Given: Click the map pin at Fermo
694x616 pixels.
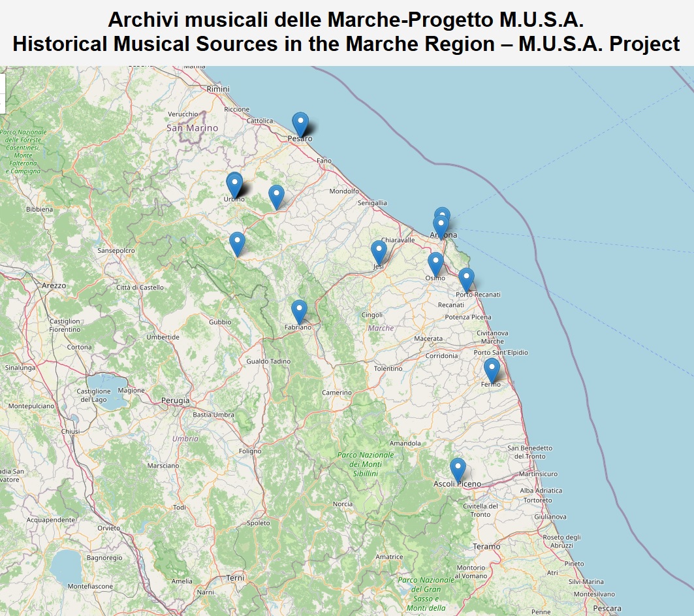Looking at the screenshot, I should (x=492, y=370).
